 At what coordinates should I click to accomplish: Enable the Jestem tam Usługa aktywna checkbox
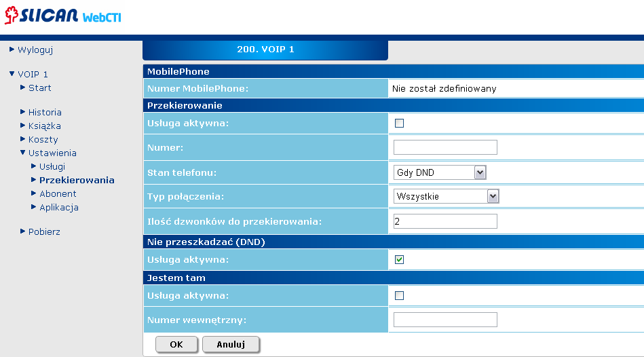(399, 296)
